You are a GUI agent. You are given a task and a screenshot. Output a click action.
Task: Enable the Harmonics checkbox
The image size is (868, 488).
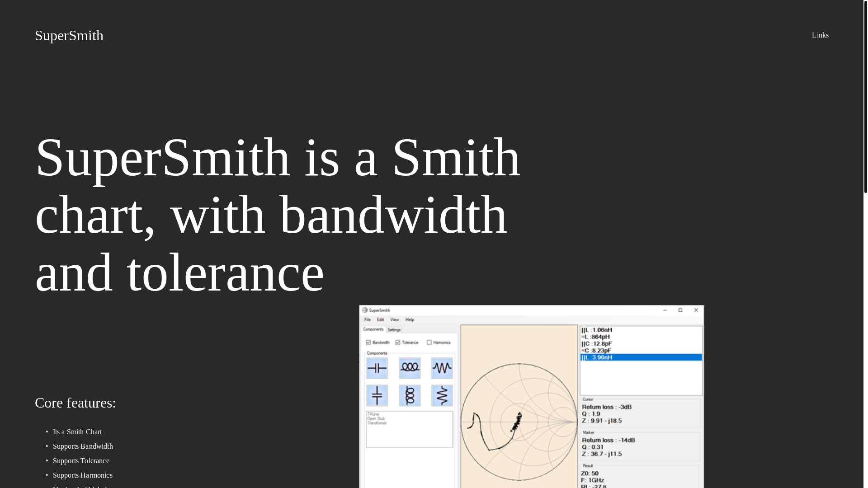click(429, 343)
